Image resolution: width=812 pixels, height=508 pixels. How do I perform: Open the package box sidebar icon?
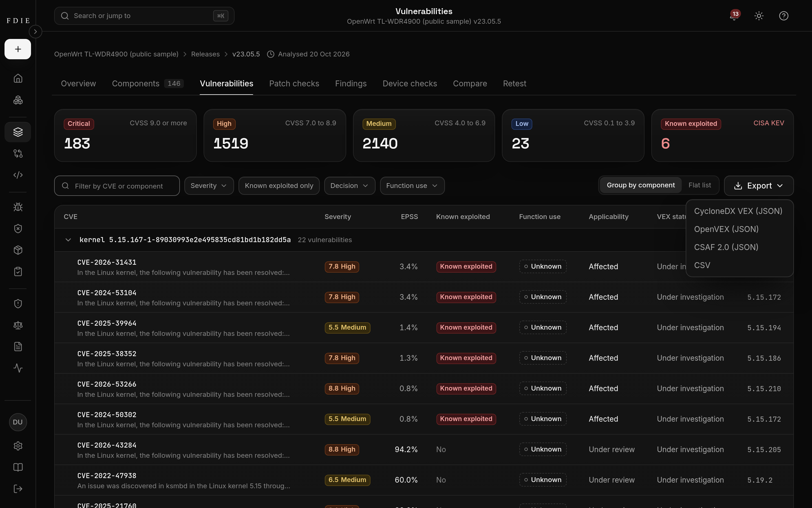point(18,250)
